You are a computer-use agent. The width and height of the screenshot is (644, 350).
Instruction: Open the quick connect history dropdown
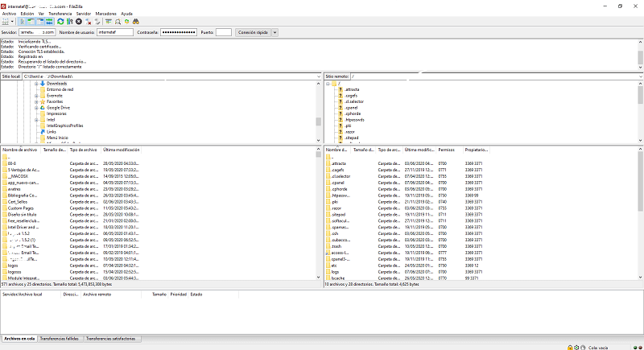point(275,32)
